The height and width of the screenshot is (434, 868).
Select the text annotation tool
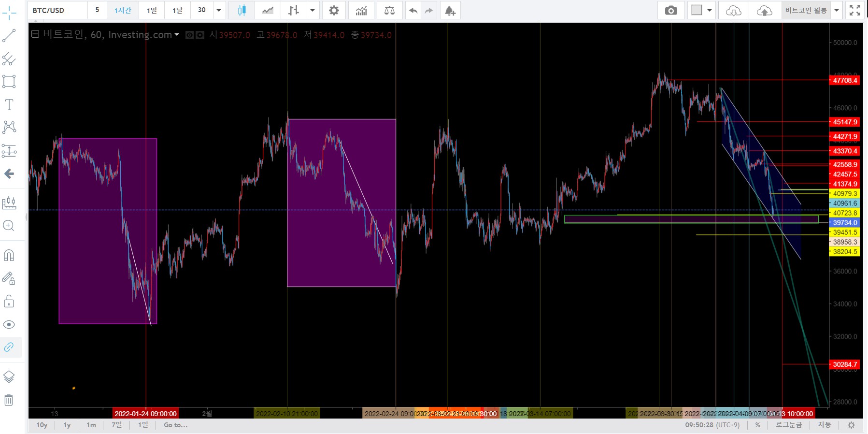[x=9, y=104]
